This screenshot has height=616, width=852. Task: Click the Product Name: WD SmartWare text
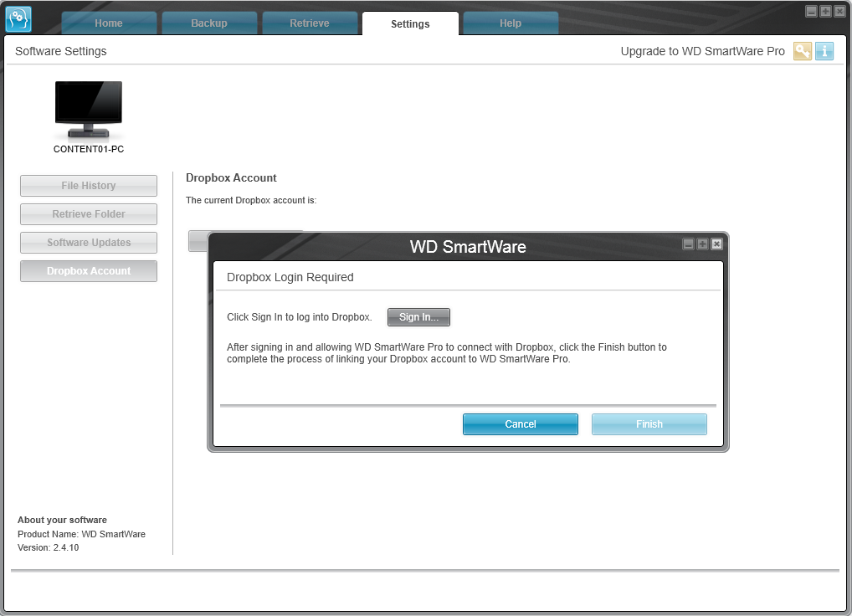click(81, 534)
